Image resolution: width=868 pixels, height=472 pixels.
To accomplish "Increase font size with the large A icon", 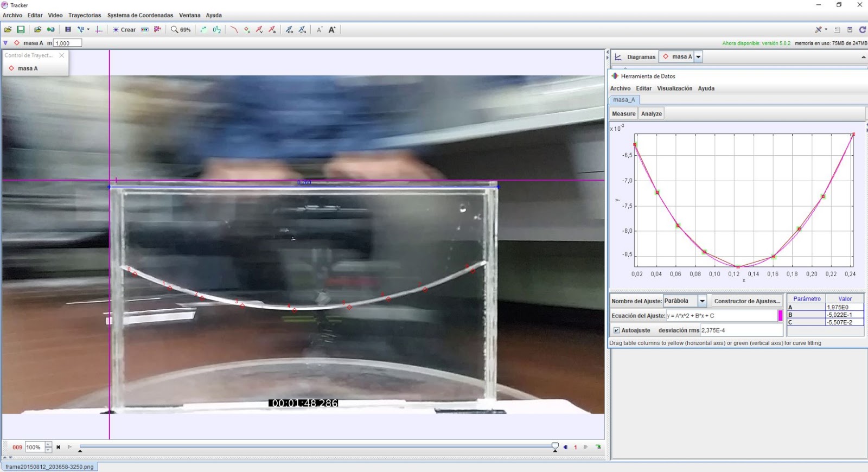I will 332,30.
